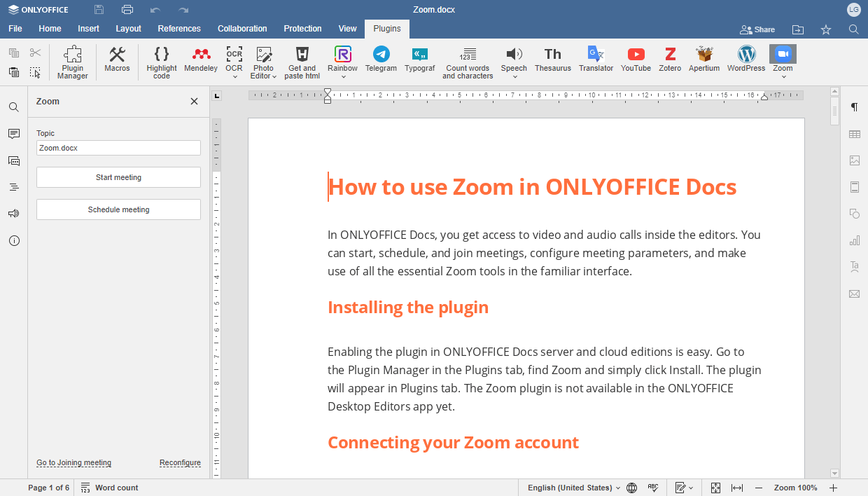This screenshot has height=496, width=868.
Task: Launch the Highlight code plugin
Action: pos(162,62)
